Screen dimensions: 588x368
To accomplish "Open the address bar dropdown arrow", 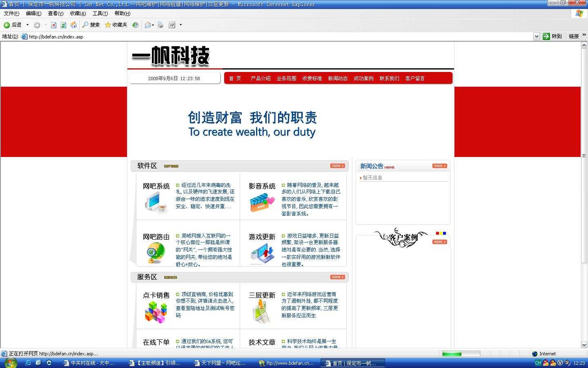I will click(x=537, y=36).
